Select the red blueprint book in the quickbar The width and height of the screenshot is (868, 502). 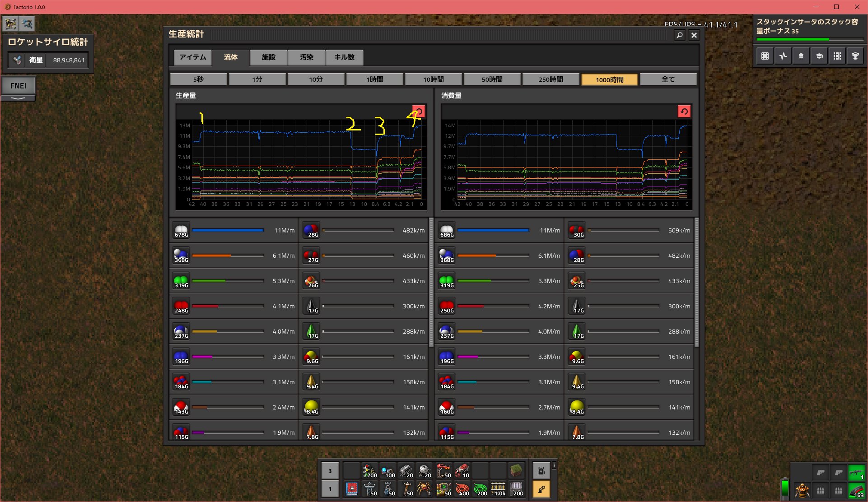pos(351,489)
